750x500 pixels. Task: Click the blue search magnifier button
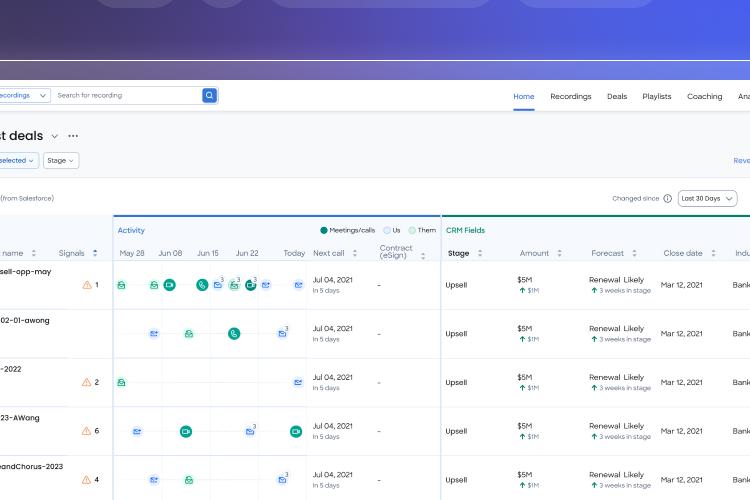[x=210, y=95]
